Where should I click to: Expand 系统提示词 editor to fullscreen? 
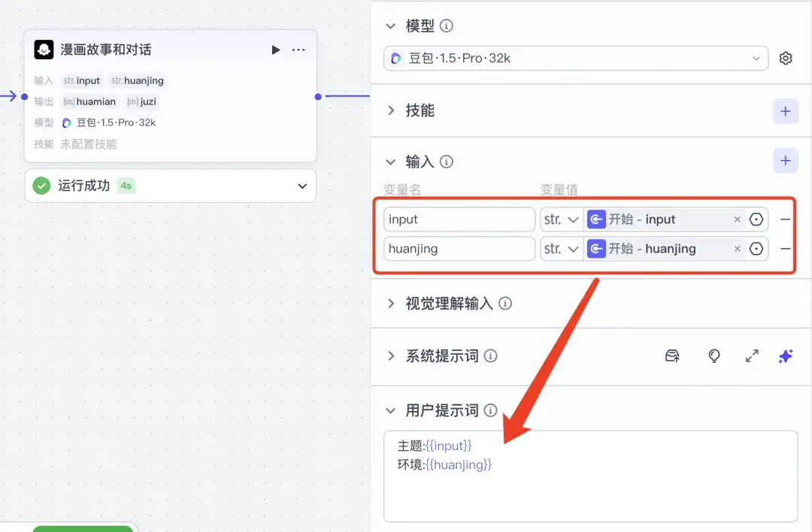point(751,356)
